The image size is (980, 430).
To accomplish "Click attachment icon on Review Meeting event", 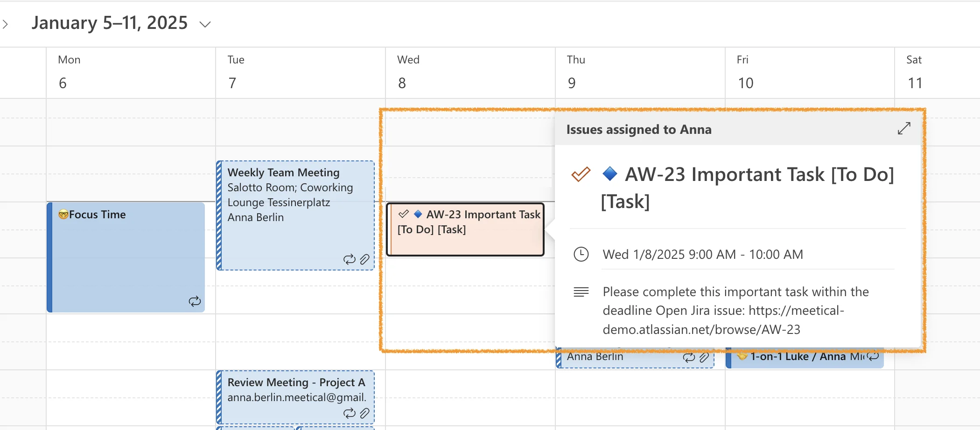I will pos(365,413).
